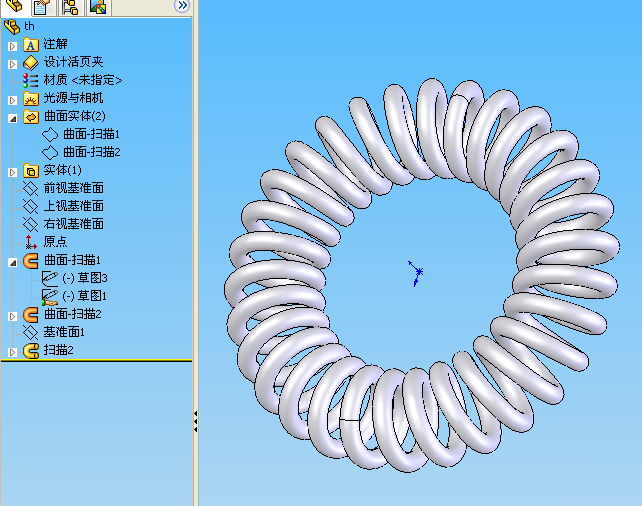Screen dimensions: 642x506
Task: Collapse the 曲面实体(2) folder
Action: 12,118
